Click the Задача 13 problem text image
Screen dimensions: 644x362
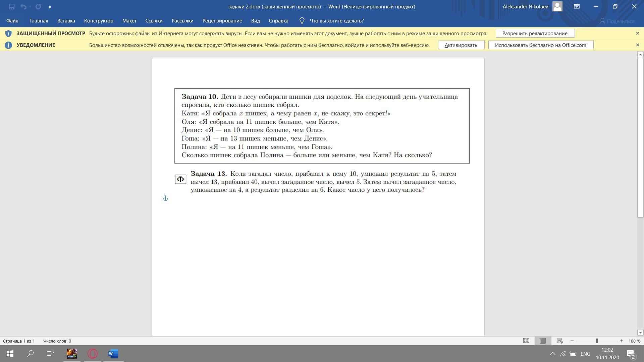pyautogui.click(x=316, y=182)
